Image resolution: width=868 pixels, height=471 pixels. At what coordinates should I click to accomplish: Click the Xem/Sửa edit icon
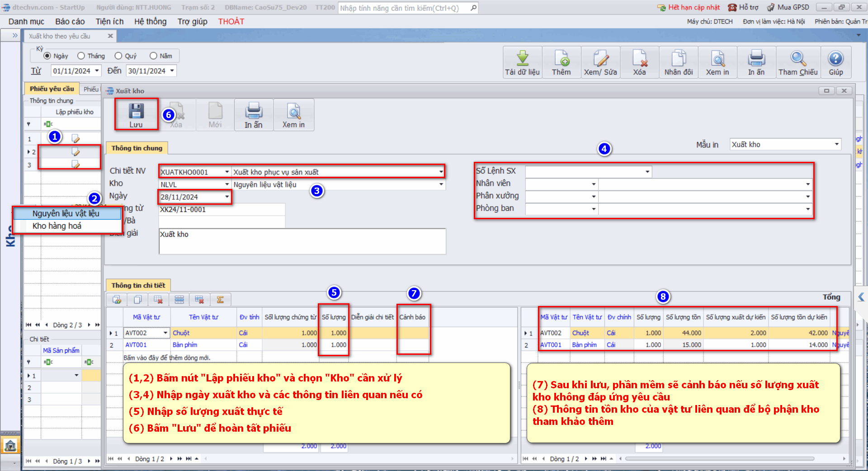pyautogui.click(x=600, y=59)
